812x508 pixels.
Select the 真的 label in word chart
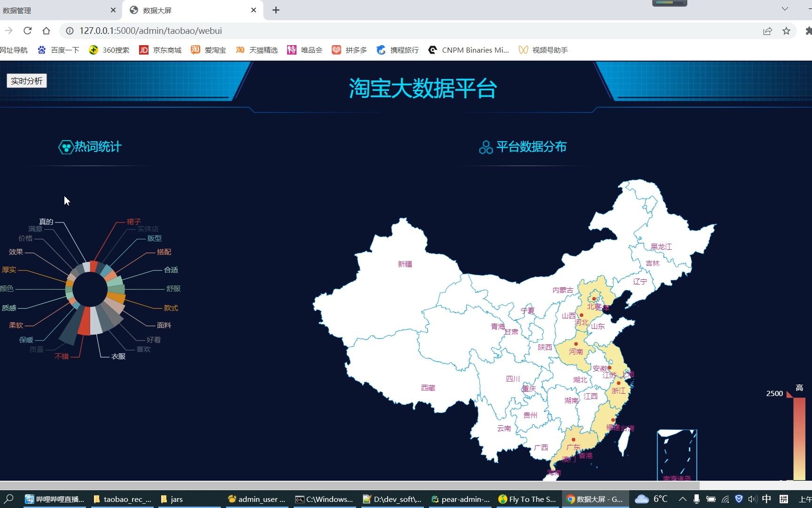tap(46, 222)
